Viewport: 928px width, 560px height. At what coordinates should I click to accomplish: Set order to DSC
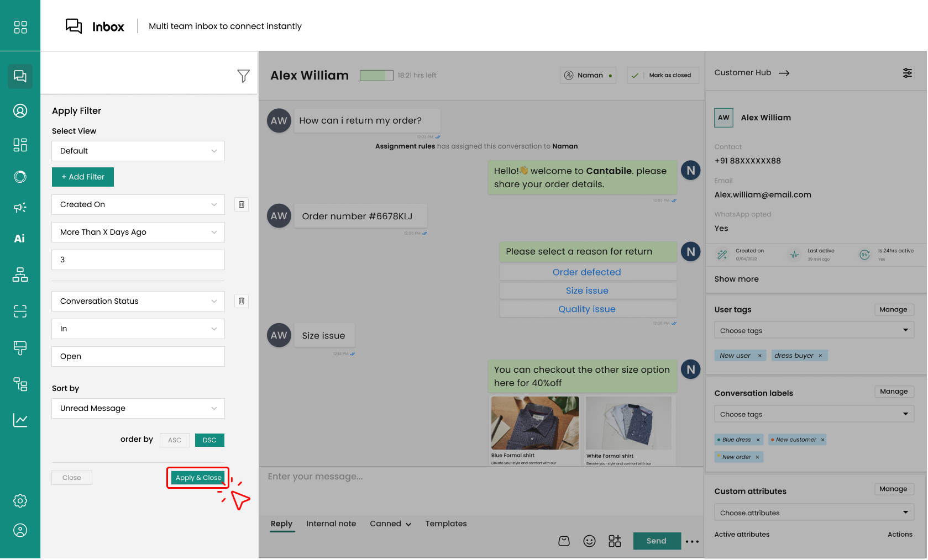tap(209, 440)
